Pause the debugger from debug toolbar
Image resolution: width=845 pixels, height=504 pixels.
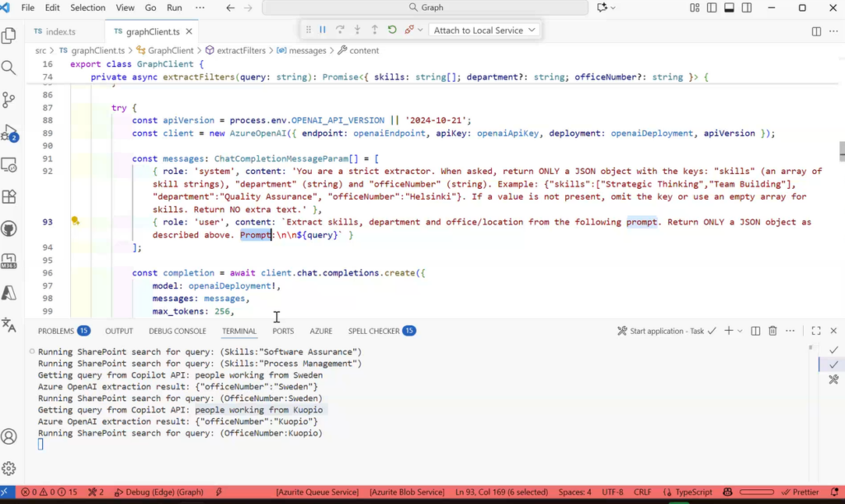(x=323, y=30)
